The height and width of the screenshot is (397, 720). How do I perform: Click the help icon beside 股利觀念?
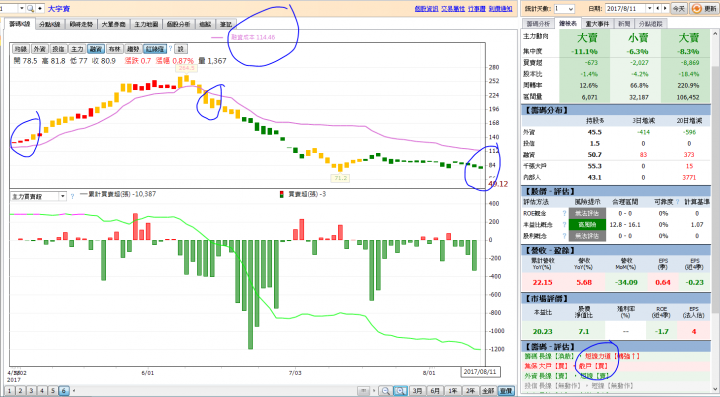coord(564,236)
